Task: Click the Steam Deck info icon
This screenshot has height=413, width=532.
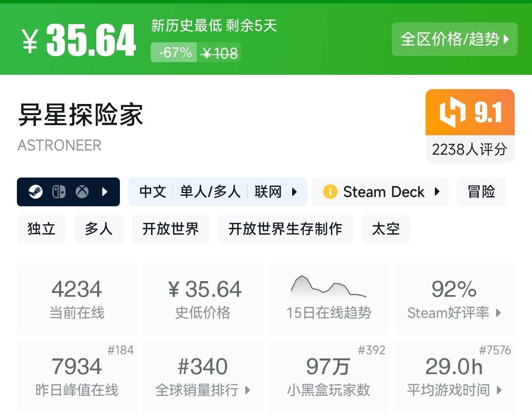Action: (330, 192)
